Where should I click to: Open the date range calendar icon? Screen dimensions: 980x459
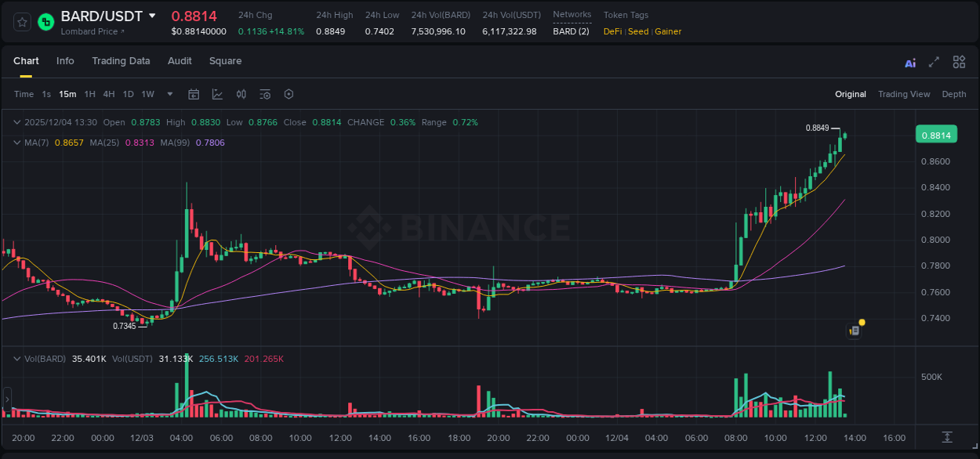tap(194, 94)
